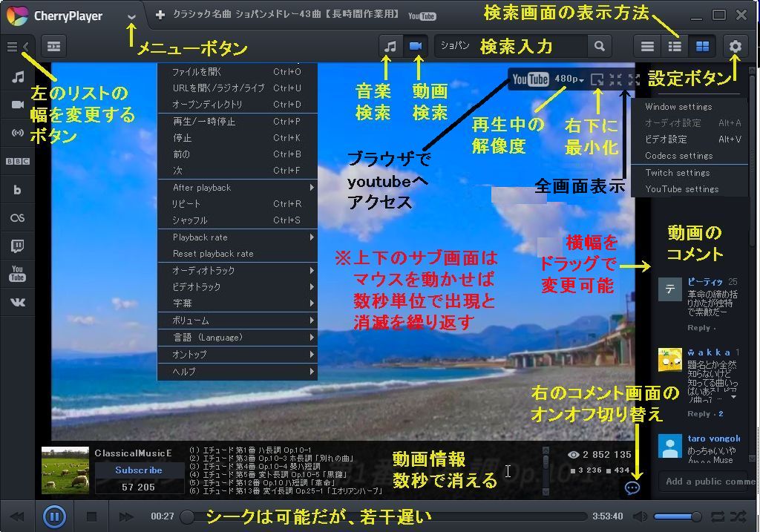Viewport: 760px width, 532px height.
Task: Choose 停止 from the menu
Action: point(237,138)
